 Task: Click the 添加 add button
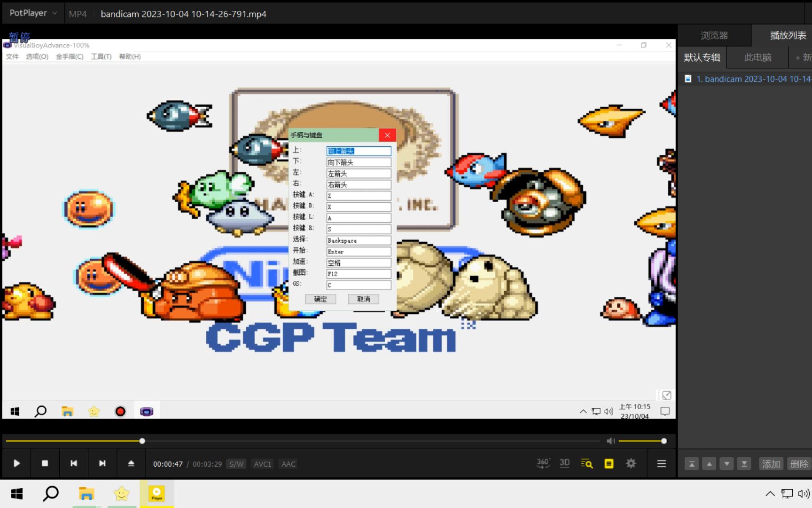tap(771, 464)
